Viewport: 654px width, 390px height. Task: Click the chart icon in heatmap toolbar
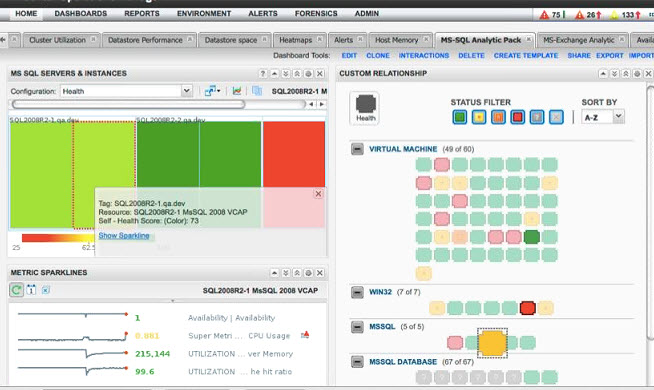coord(237,91)
